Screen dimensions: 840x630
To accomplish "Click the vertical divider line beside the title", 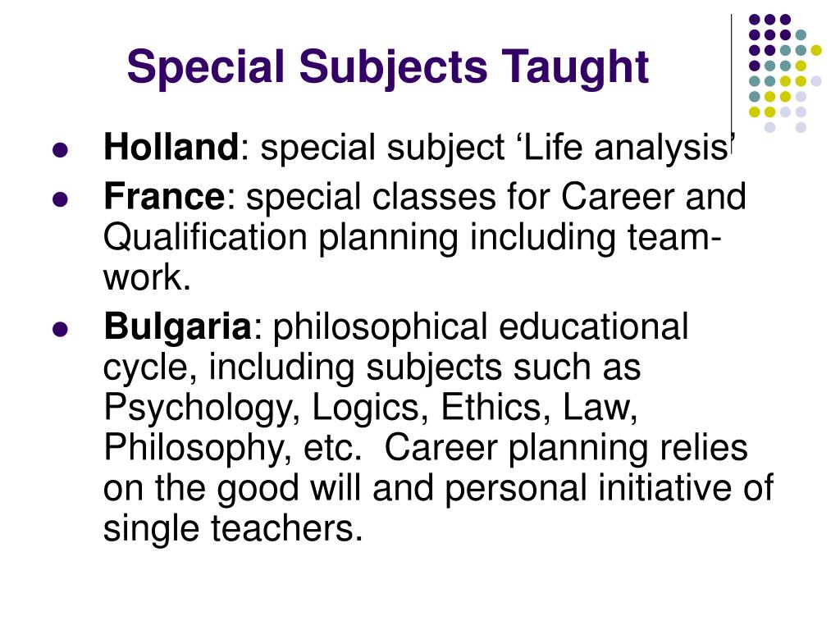I will 731,84.
